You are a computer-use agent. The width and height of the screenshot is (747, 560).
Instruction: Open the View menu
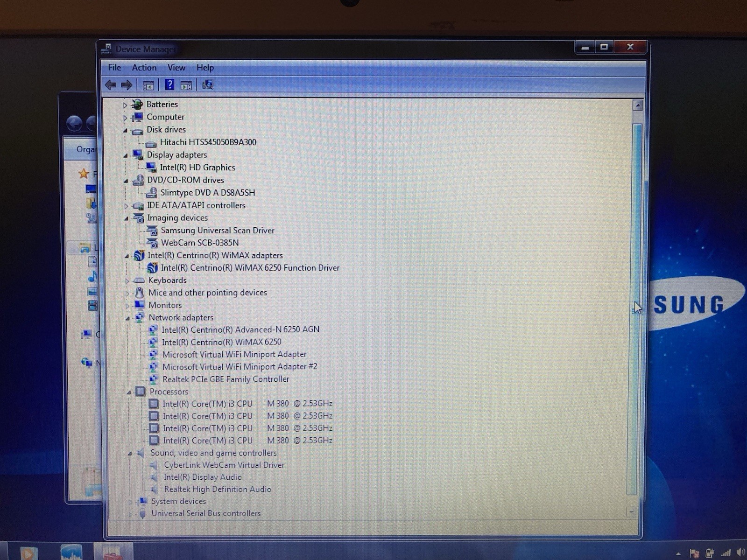coord(176,68)
